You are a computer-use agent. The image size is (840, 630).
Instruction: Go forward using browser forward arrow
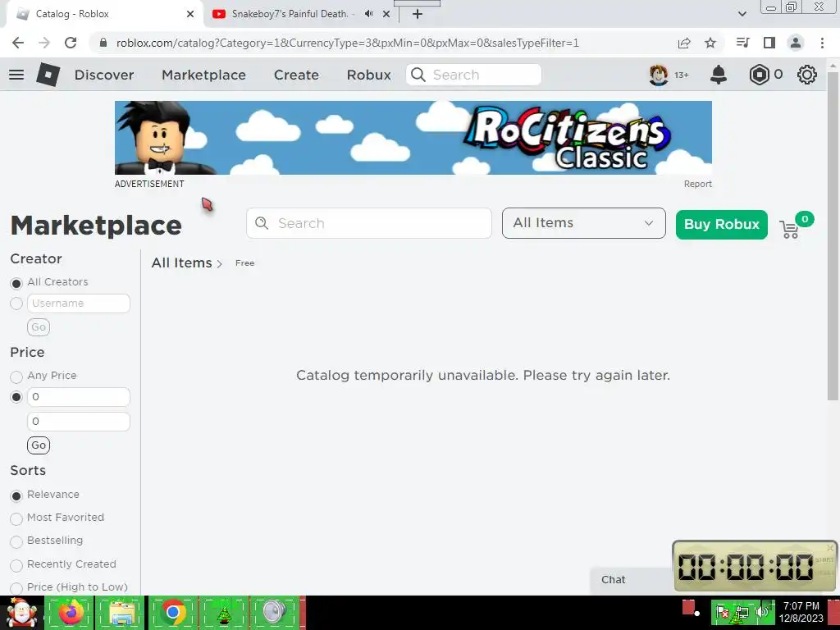[44, 43]
